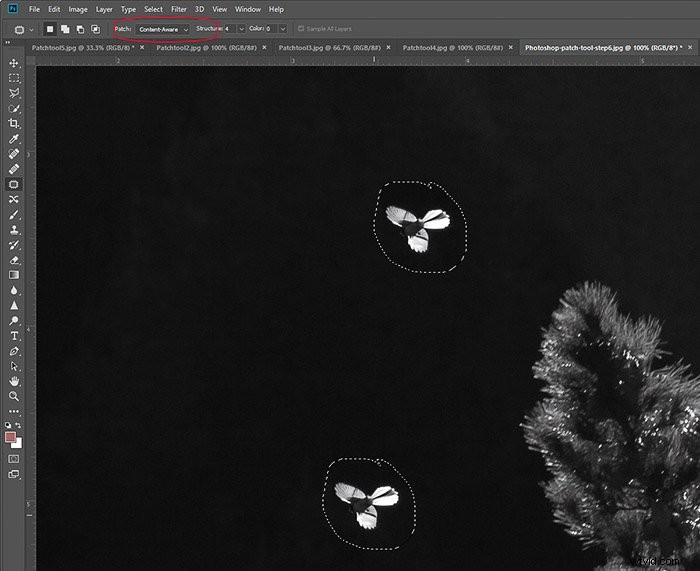
Task: Select the Clone Stamp tool
Action: (x=14, y=230)
